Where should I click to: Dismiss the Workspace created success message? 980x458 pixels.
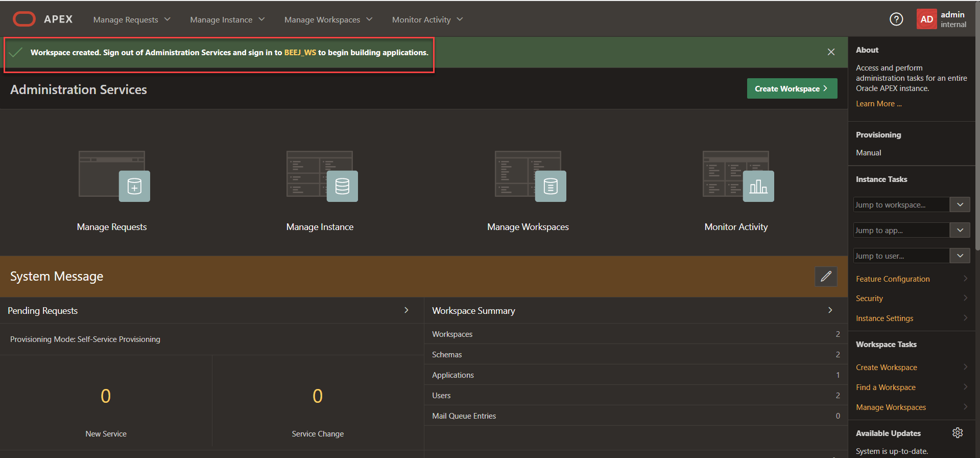click(831, 52)
